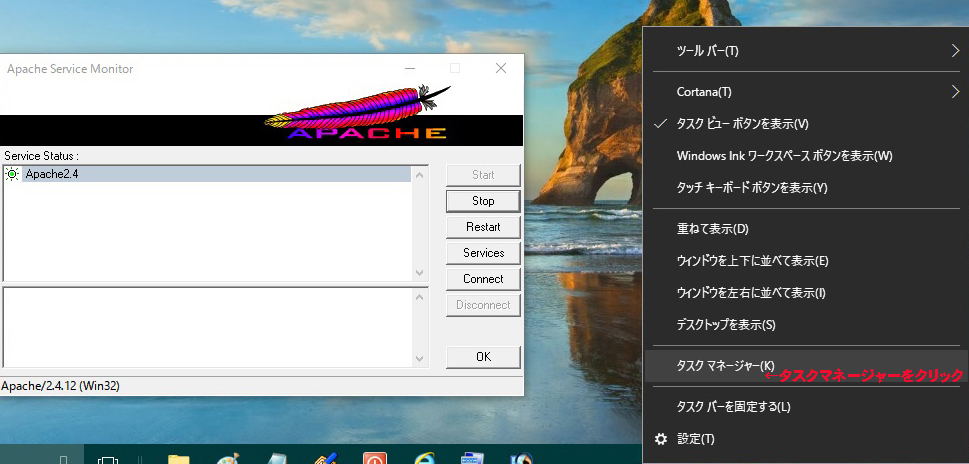This screenshot has width=969, height=464.
Task: Expand the ツール バー(T) submenu
Action: click(x=805, y=51)
